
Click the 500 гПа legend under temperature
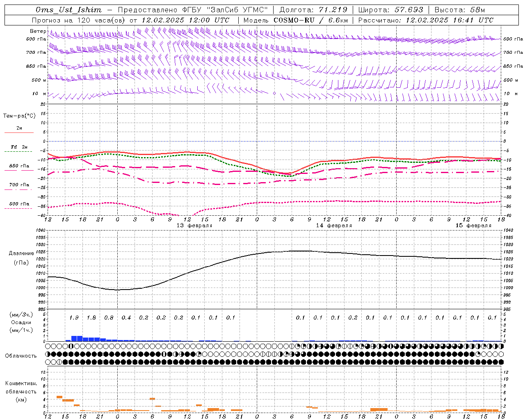[19, 204]
